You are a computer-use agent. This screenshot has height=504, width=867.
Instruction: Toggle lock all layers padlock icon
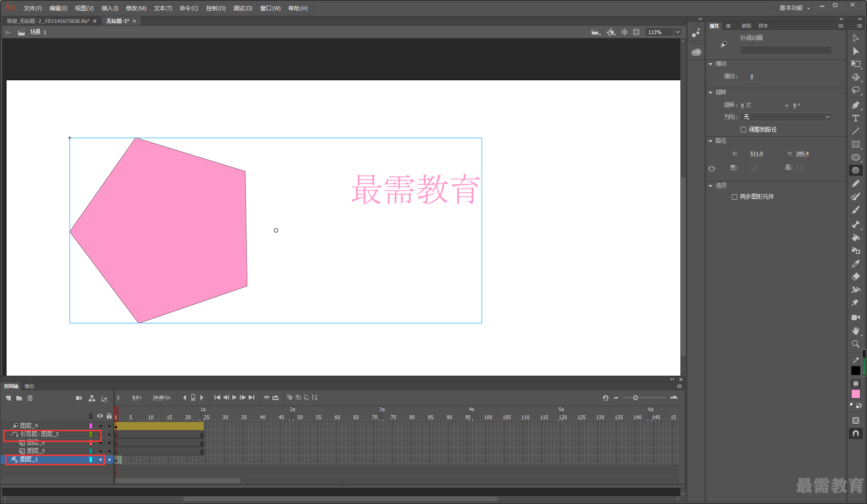109,416
